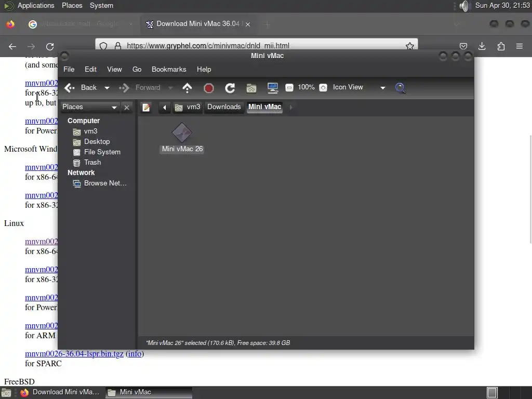Stop loading with the red stop icon
Image resolution: width=532 pixels, height=399 pixels.
pyautogui.click(x=209, y=88)
